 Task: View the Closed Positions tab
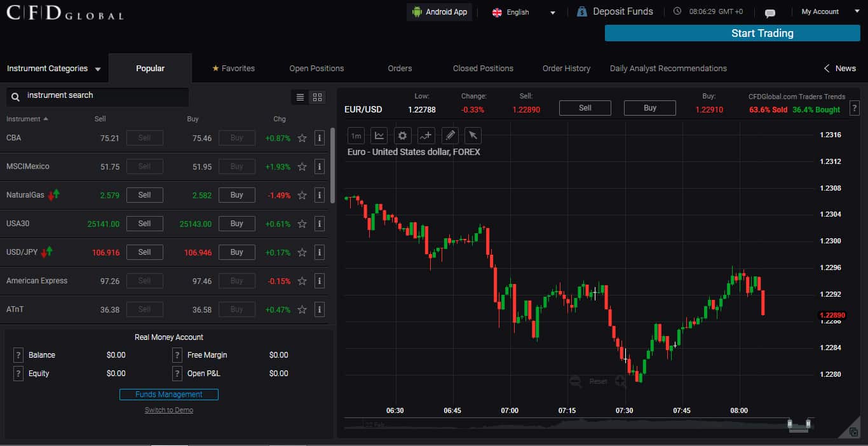pos(483,68)
